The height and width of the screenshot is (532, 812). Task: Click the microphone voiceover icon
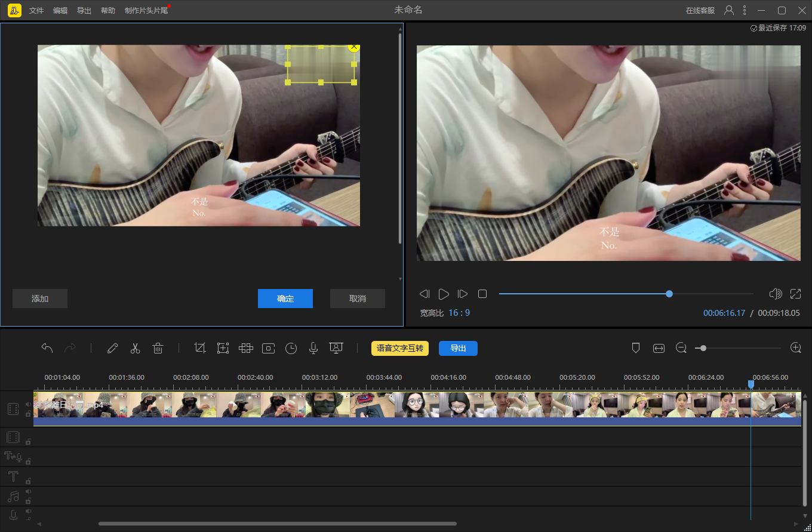313,348
